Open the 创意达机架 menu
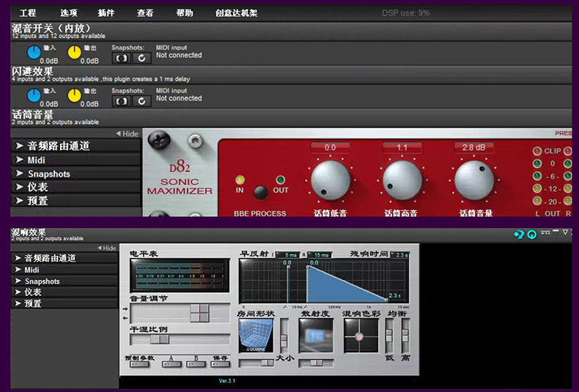Screen dimensions: 579x392 point(236,13)
